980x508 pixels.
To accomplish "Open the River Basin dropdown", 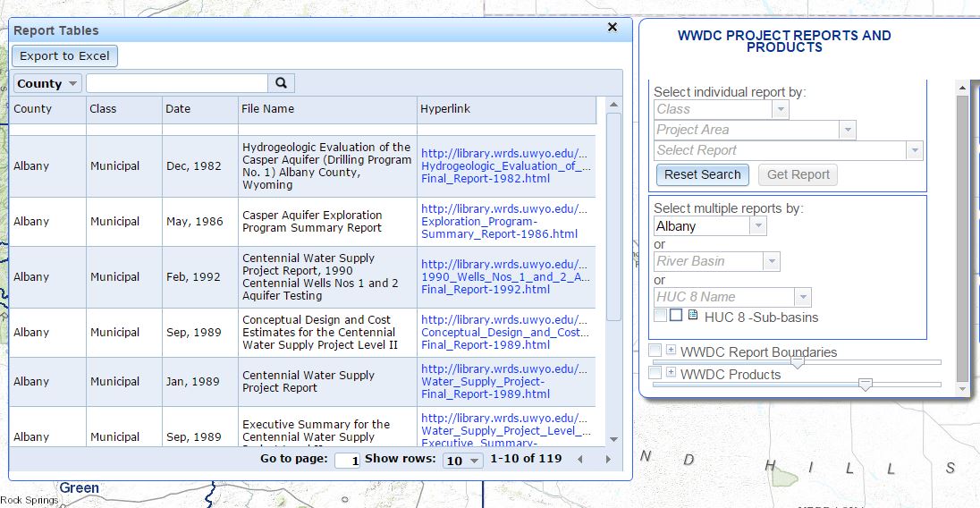I will tap(771, 261).
